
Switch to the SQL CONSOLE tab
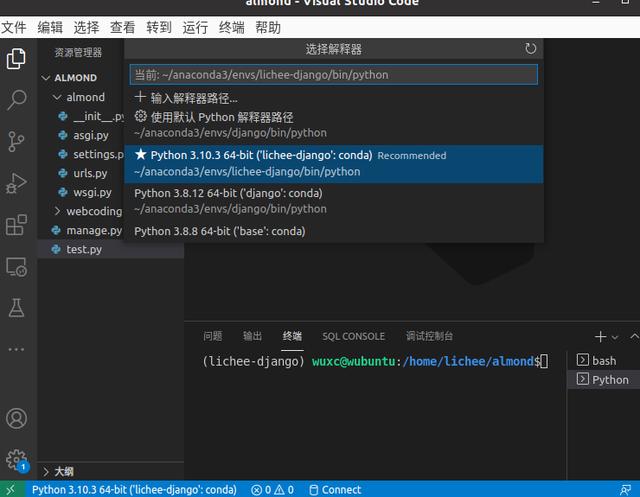tap(353, 336)
